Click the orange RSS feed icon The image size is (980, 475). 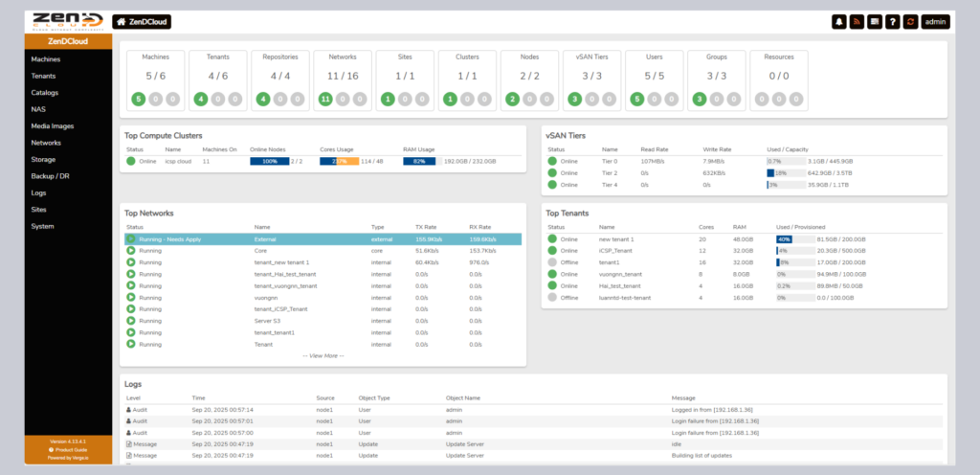[857, 21]
